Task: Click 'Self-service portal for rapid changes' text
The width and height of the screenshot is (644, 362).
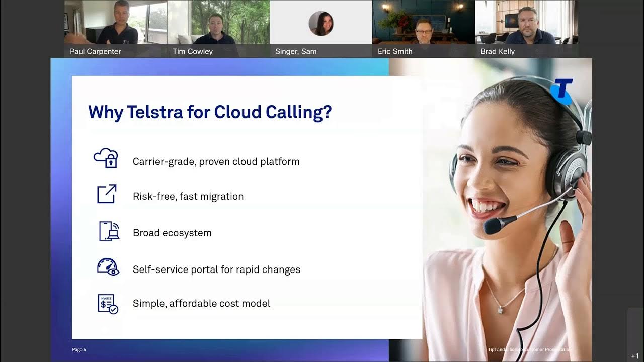Action: coord(216,269)
